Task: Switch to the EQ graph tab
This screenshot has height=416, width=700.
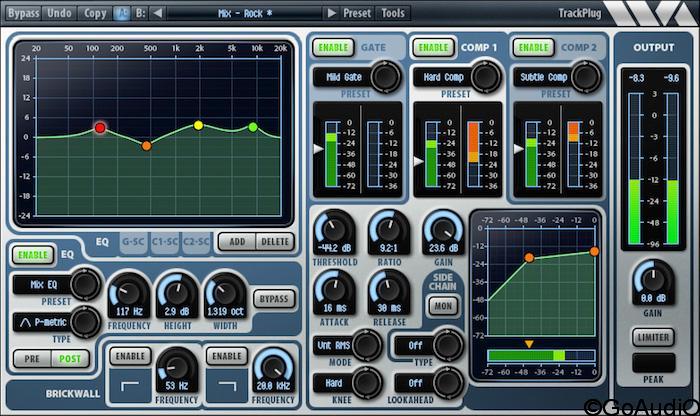Action: [x=102, y=242]
